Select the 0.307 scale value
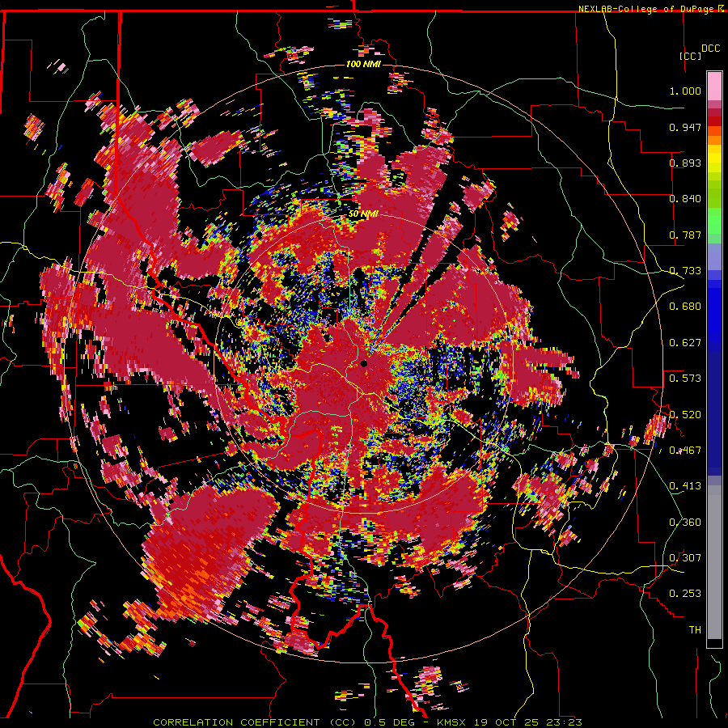 point(685,557)
